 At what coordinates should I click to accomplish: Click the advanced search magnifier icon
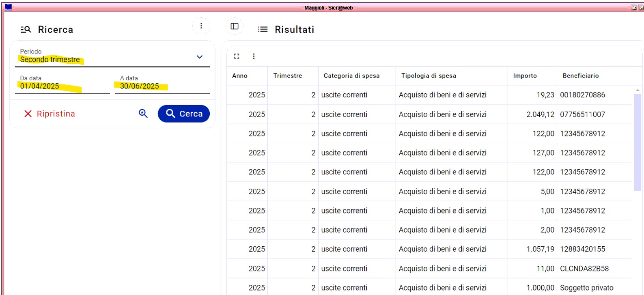point(143,114)
